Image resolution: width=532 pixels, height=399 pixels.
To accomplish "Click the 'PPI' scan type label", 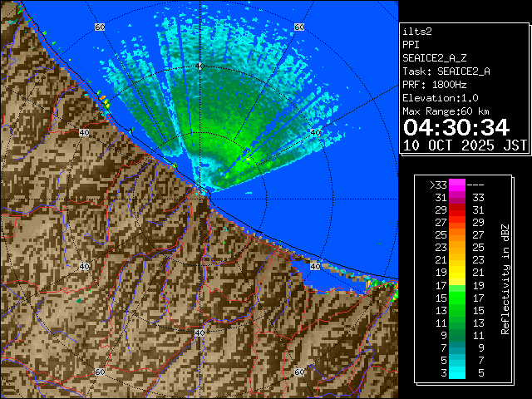I will click(x=411, y=44).
